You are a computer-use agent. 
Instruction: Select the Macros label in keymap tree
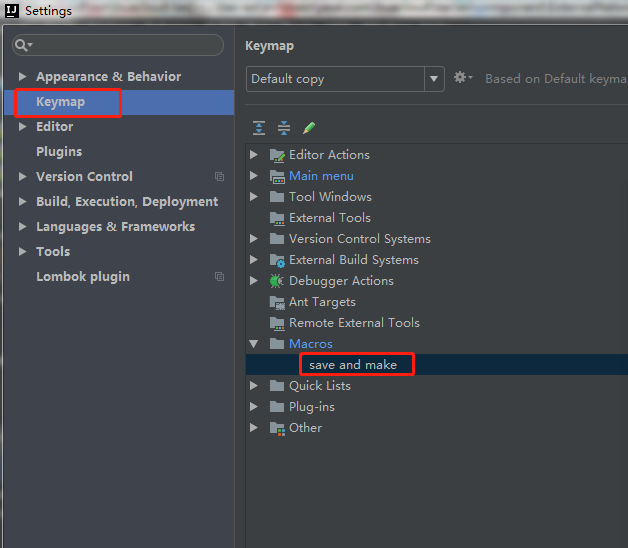[311, 344]
